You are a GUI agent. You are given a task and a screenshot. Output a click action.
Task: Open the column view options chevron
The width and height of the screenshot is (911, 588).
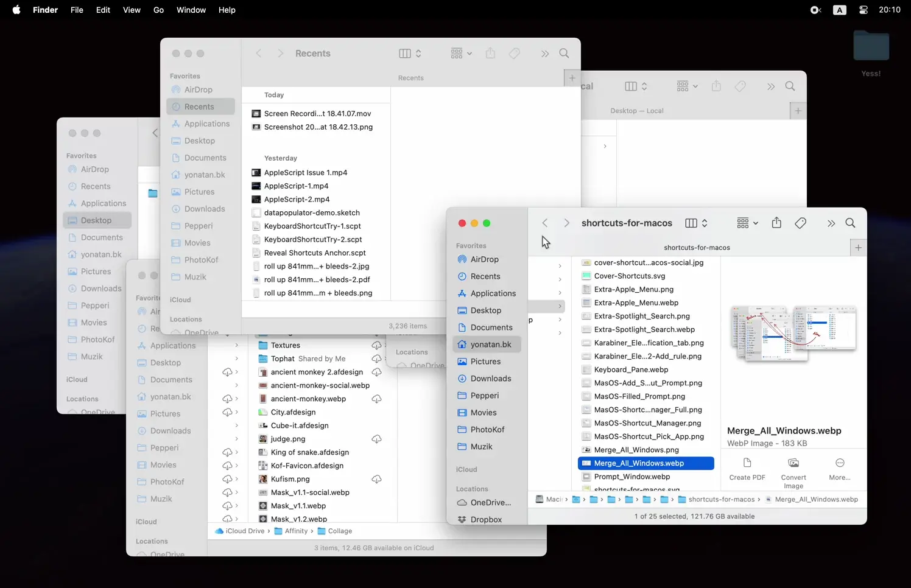pyautogui.click(x=705, y=223)
